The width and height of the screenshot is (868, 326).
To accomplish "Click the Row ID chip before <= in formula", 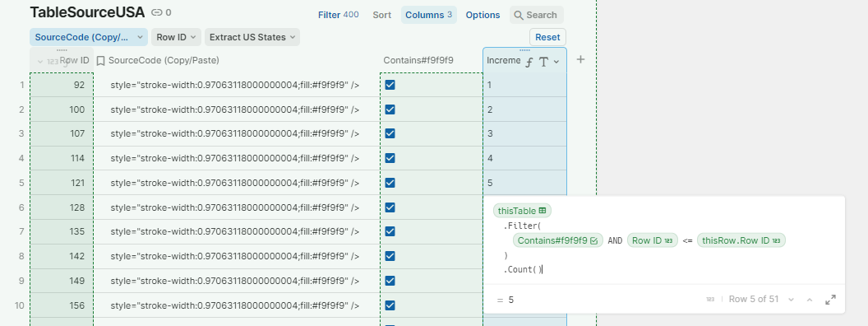I will tap(652, 240).
